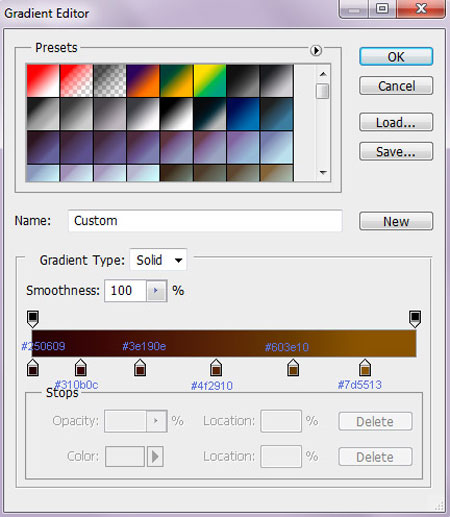
Task: Select the left opacity stop
Action: tap(33, 319)
